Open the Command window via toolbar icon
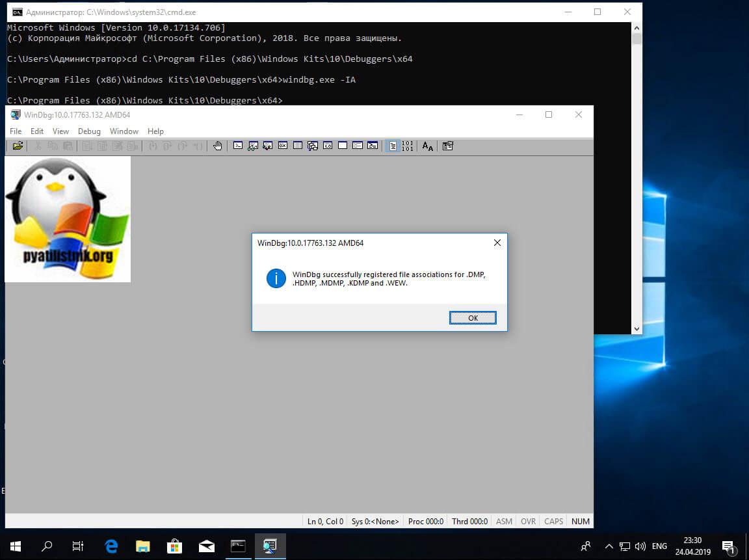Image resolution: width=749 pixels, height=560 pixels. pyautogui.click(x=238, y=146)
